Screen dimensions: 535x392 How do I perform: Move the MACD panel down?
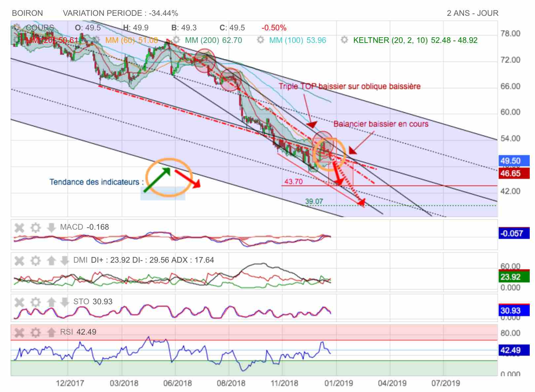[51, 227]
